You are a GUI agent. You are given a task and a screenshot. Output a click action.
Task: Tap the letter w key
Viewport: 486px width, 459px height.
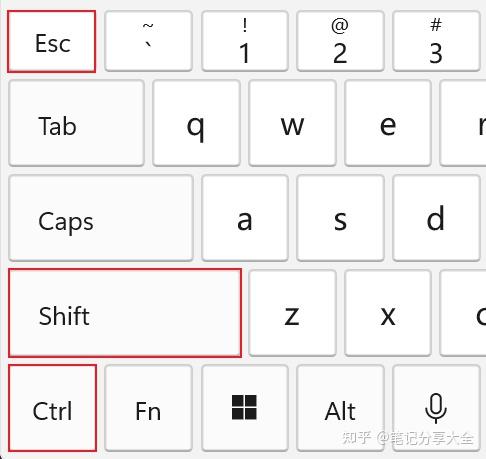coord(292,123)
